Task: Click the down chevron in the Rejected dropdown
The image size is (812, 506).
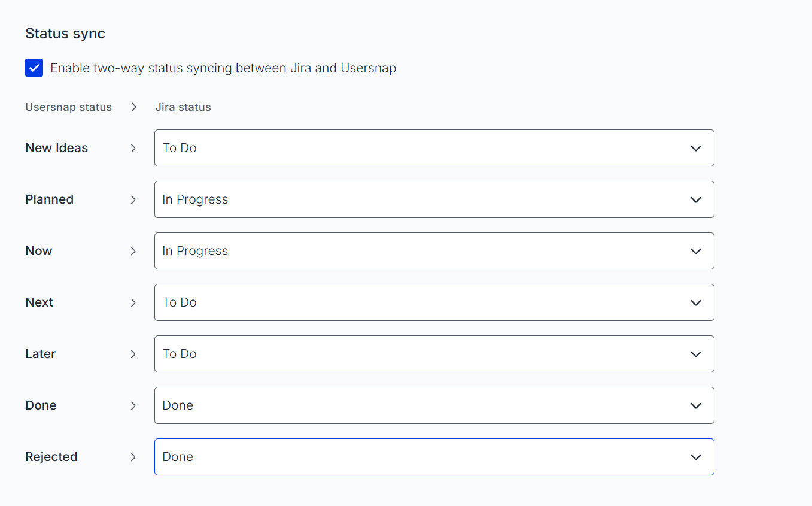Action: pos(695,457)
